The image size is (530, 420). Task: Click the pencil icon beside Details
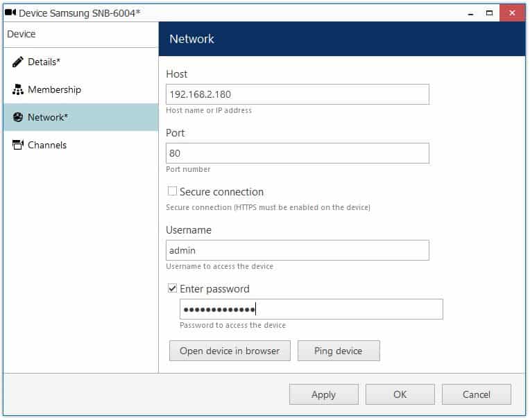click(x=18, y=62)
